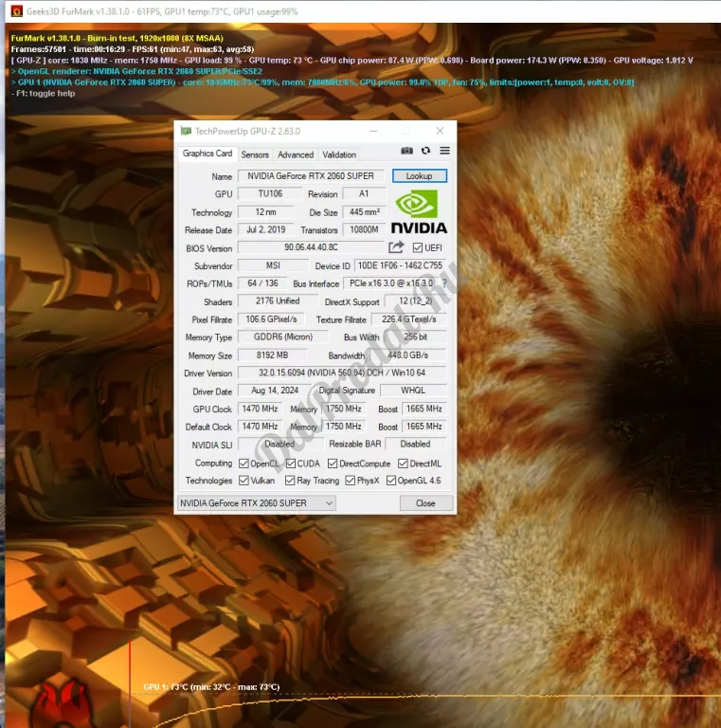Click the Close button in GPU-Z
This screenshot has width=721, height=728.
(x=426, y=503)
